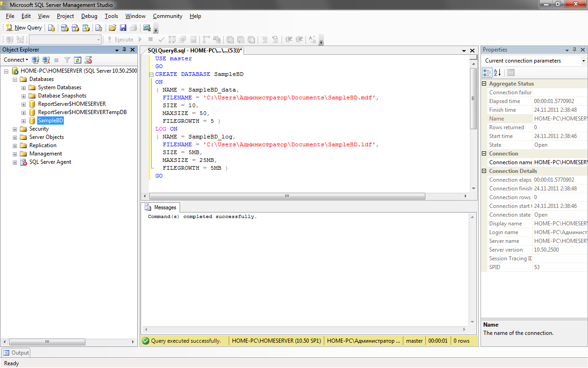Expand the SampleBD database node
This screenshot has width=588, height=368.
23,121
